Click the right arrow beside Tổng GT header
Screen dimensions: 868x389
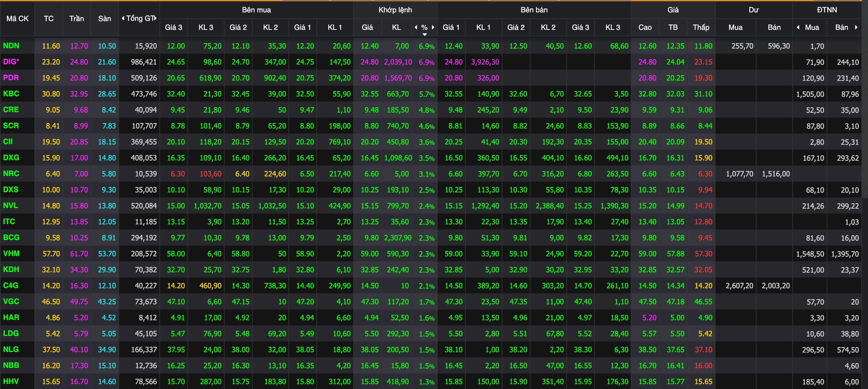155,18
